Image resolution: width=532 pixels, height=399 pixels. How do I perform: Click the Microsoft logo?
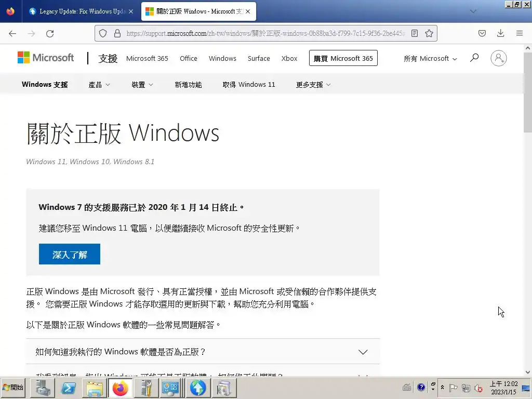[x=46, y=58]
